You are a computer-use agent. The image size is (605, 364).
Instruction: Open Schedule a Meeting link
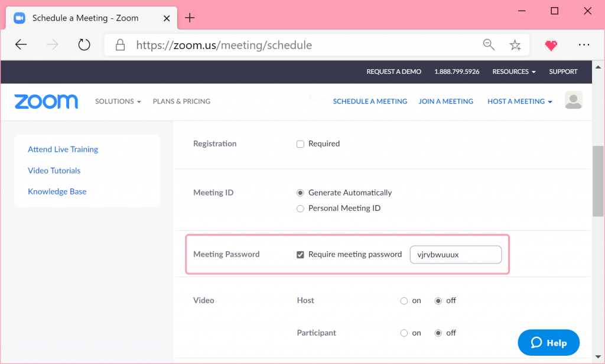370,101
